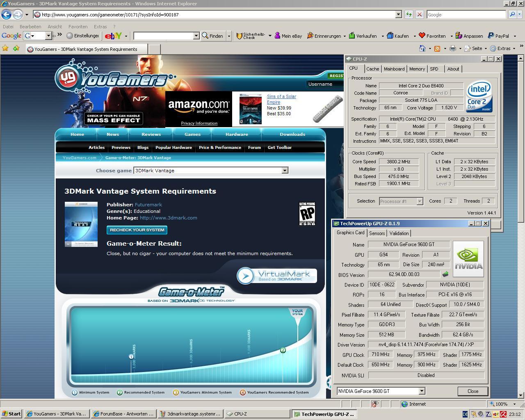Click the BIOS save chip icon in GPU-Z

[x=445, y=274]
